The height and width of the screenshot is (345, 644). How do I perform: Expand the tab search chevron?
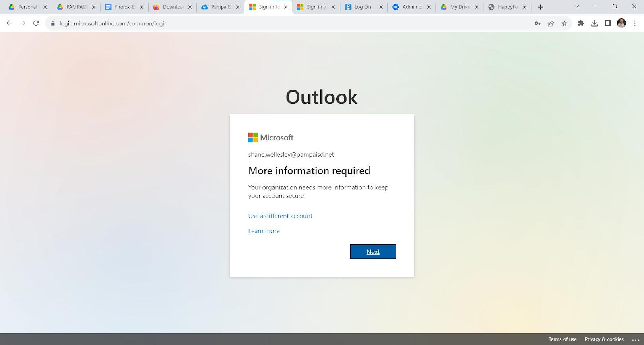point(576,6)
